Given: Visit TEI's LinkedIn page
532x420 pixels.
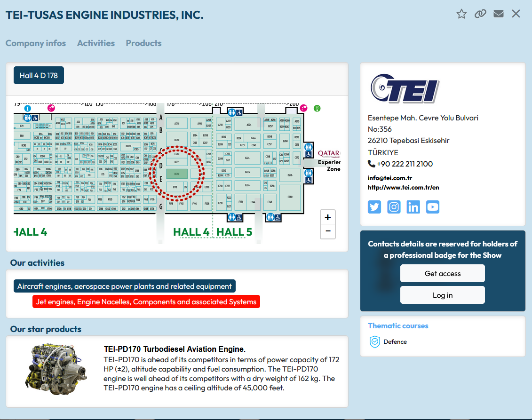Looking at the screenshot, I should point(413,207).
